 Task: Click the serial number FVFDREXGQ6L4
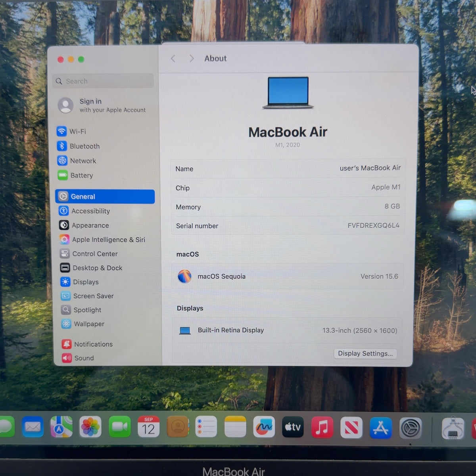(374, 225)
